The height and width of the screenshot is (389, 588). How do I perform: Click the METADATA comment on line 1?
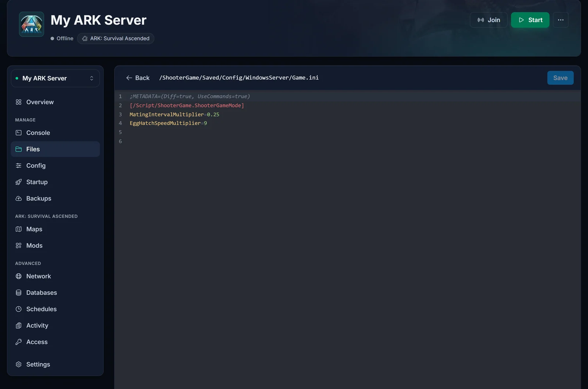(190, 96)
